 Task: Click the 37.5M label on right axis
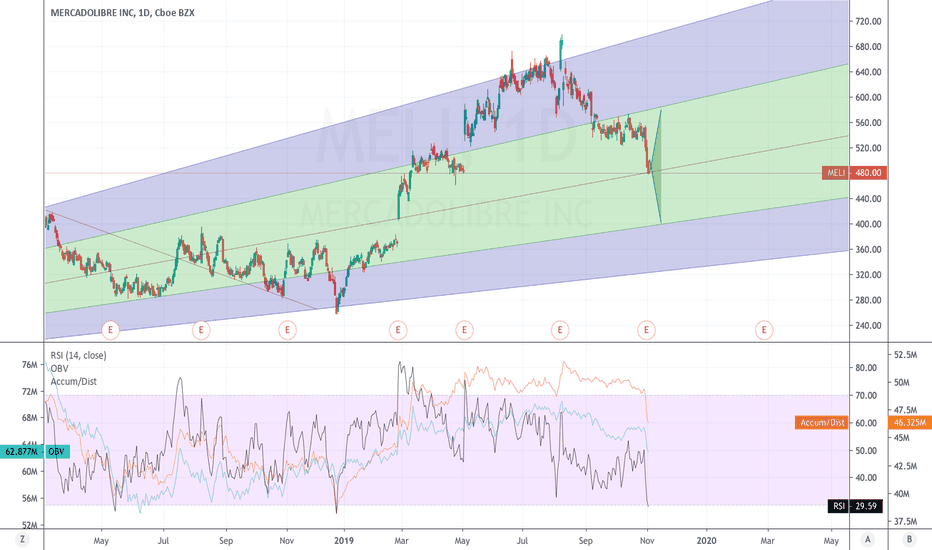(905, 521)
